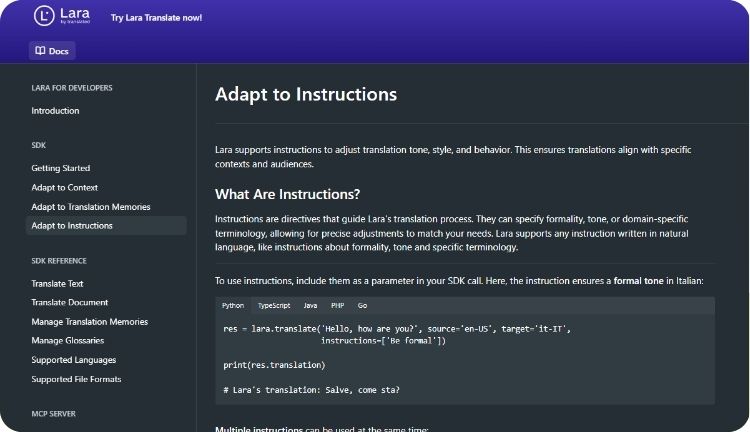Select Adapt to Instructions sidebar item
750x432 pixels.
pos(106,225)
